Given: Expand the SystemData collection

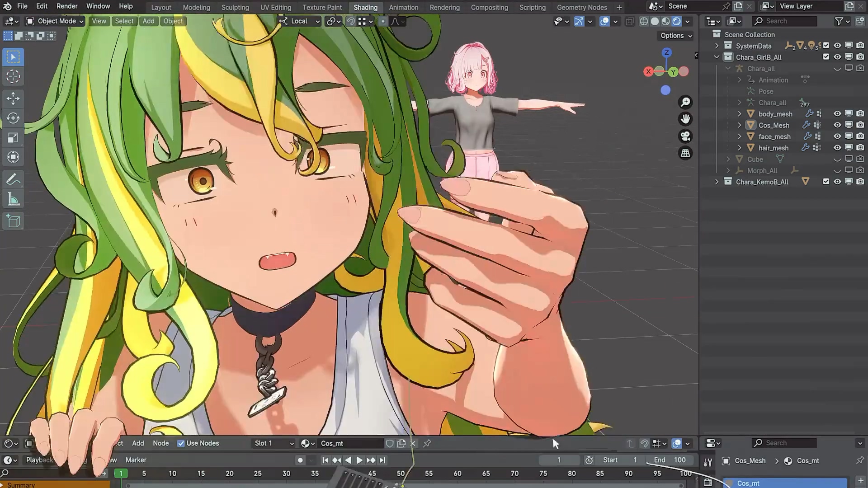Looking at the screenshot, I should coord(717,46).
